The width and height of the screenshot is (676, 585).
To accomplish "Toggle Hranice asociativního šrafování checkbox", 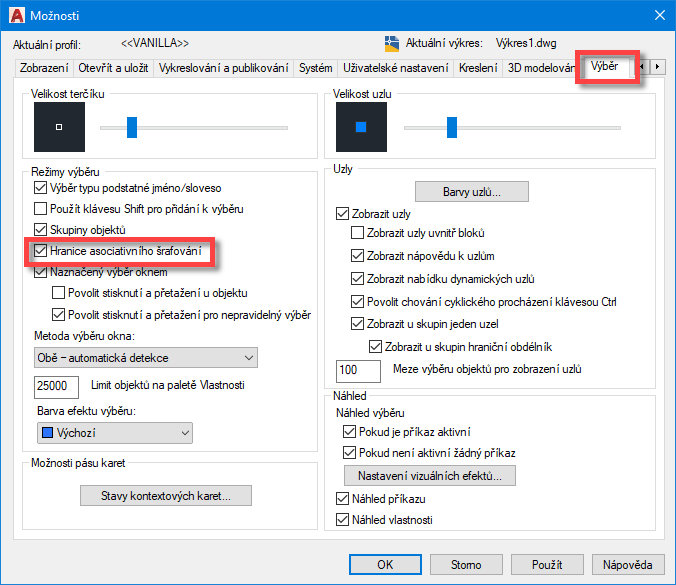I will point(41,250).
